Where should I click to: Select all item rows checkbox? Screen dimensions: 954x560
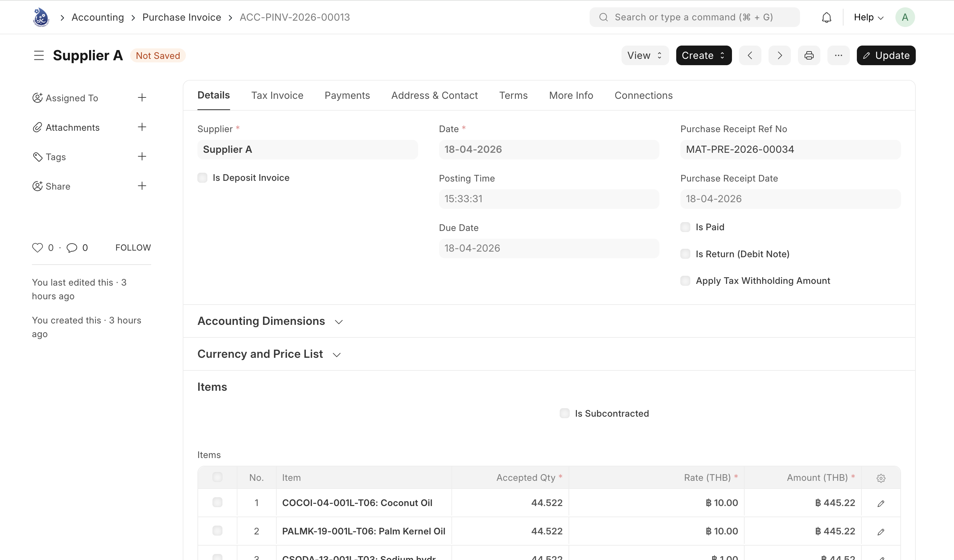(217, 477)
